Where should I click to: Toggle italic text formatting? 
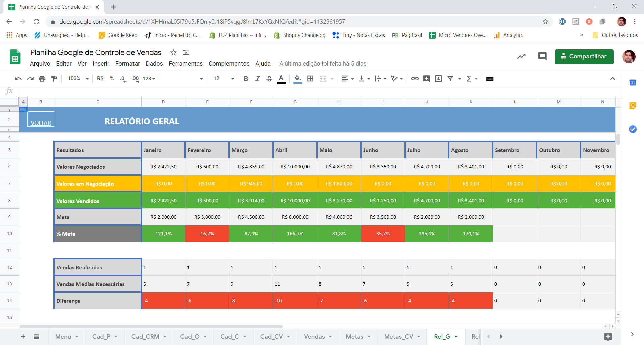click(257, 79)
